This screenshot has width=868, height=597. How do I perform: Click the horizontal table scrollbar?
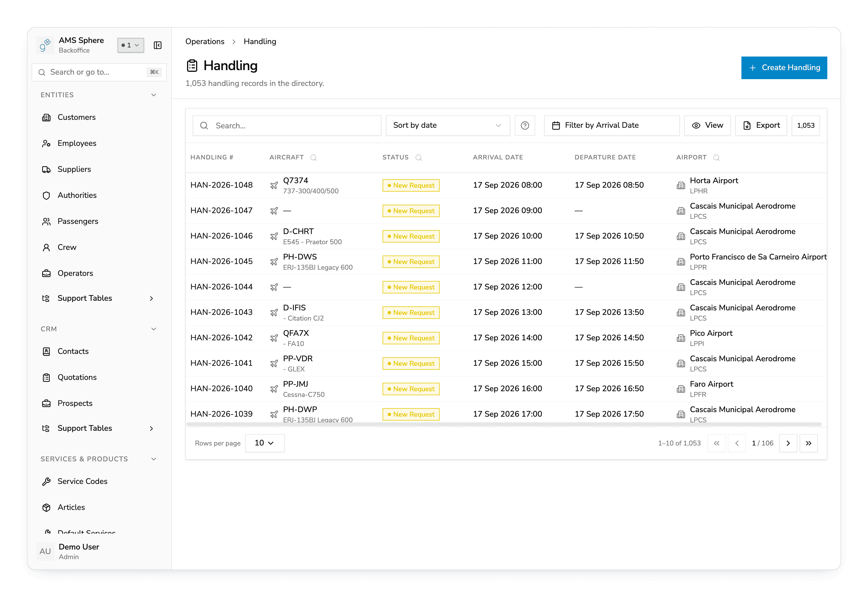tap(504, 424)
